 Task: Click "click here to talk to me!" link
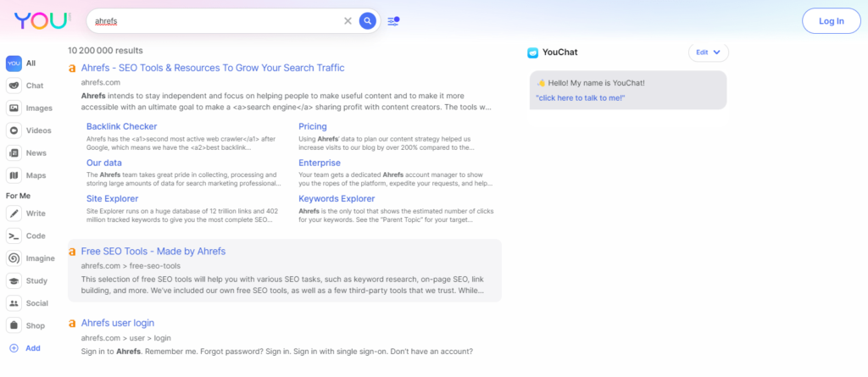pyautogui.click(x=580, y=98)
